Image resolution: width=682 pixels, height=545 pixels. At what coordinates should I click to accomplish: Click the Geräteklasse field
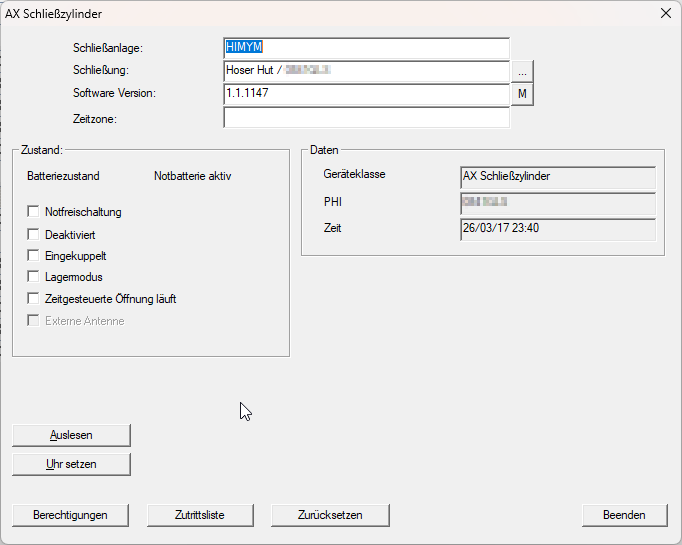click(557, 177)
